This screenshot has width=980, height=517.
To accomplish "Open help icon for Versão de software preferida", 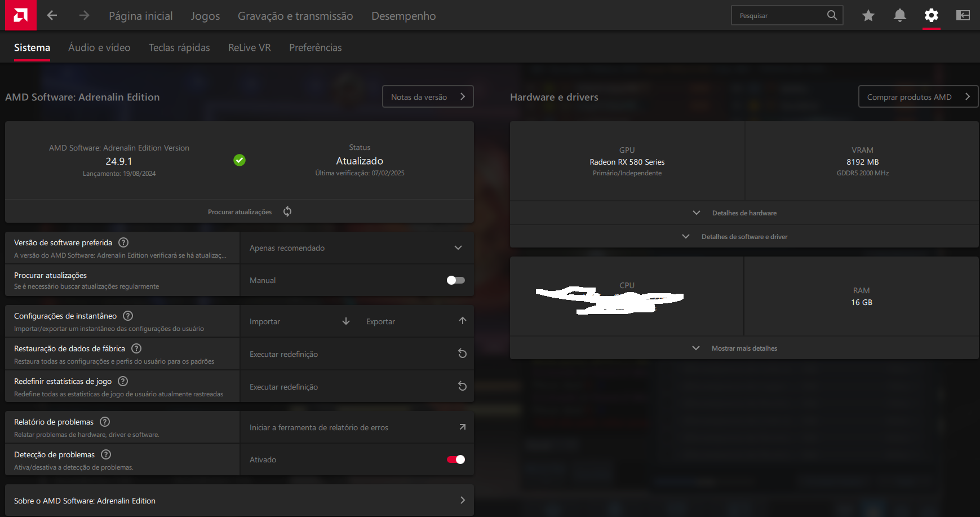I will 123,242.
